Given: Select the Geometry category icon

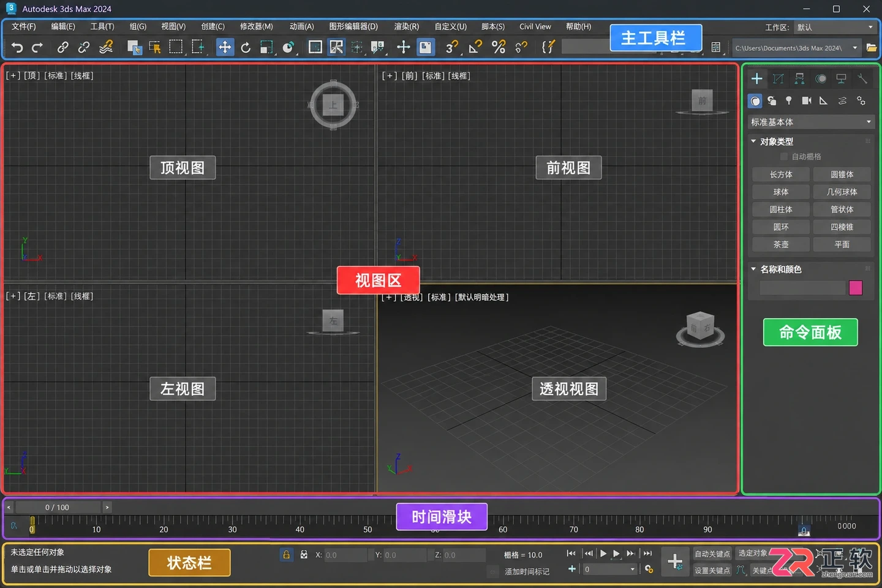Looking at the screenshot, I should pos(755,100).
